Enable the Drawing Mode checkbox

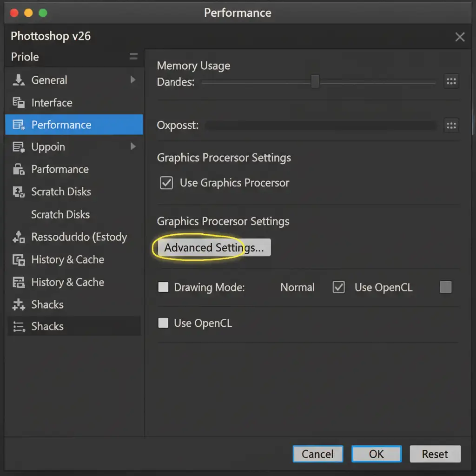click(x=163, y=287)
